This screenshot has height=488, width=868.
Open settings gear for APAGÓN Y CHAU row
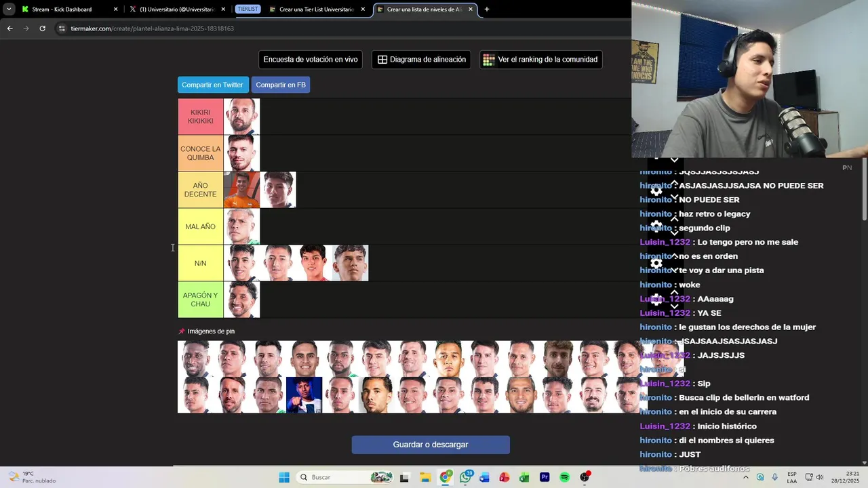pyautogui.click(x=656, y=300)
